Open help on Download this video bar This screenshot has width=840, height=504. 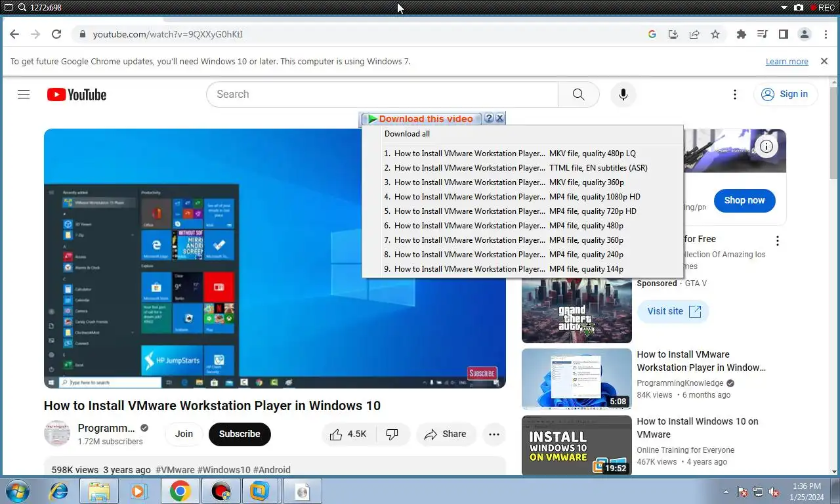point(488,119)
